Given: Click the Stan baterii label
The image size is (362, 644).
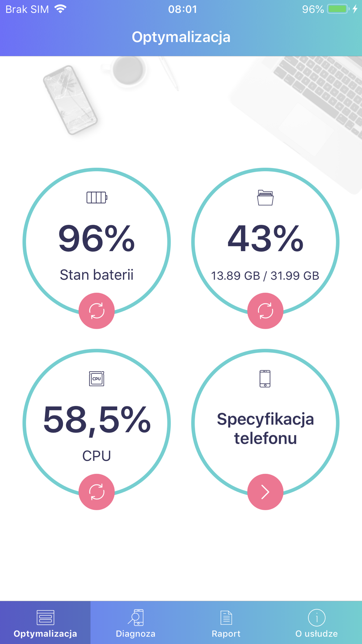Looking at the screenshot, I should [97, 275].
